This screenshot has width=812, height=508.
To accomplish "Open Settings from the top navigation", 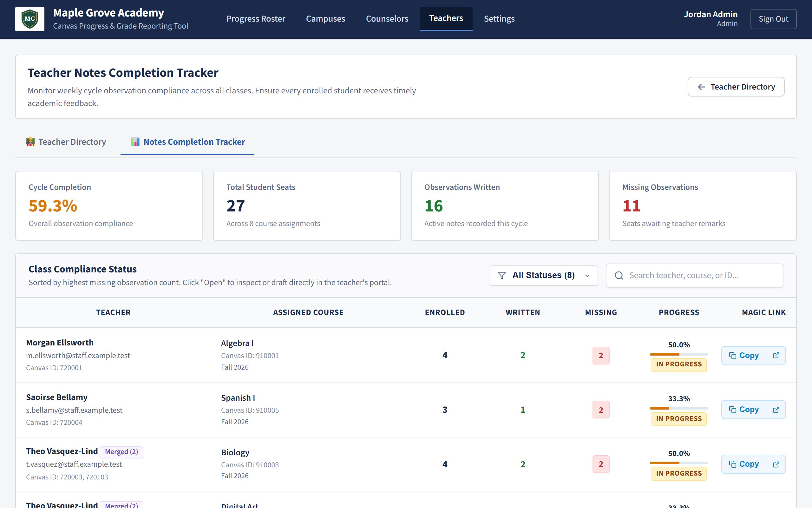I will (x=499, y=19).
